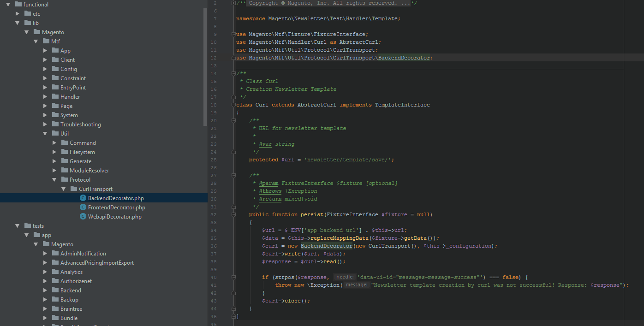Click the folder icon beside CurlTransport
The width and height of the screenshot is (644, 326).
coord(73,189)
